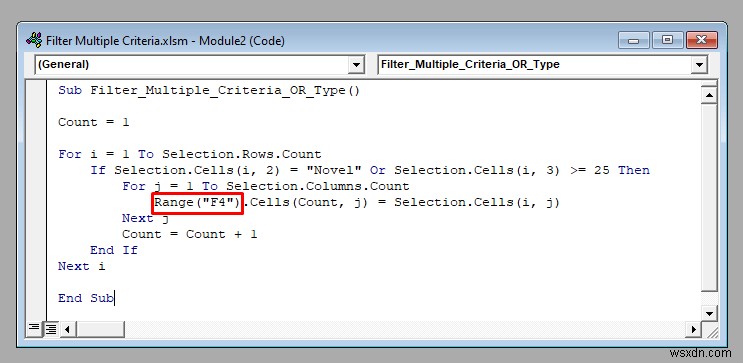Click the vertical scrollbar down arrow
Image resolution: width=743 pixels, height=363 pixels.
pyautogui.click(x=709, y=313)
